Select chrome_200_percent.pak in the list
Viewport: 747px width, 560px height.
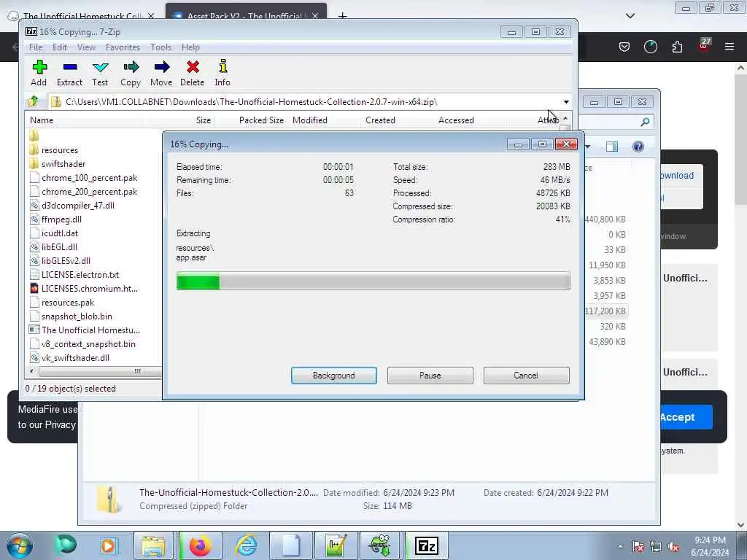(x=89, y=192)
